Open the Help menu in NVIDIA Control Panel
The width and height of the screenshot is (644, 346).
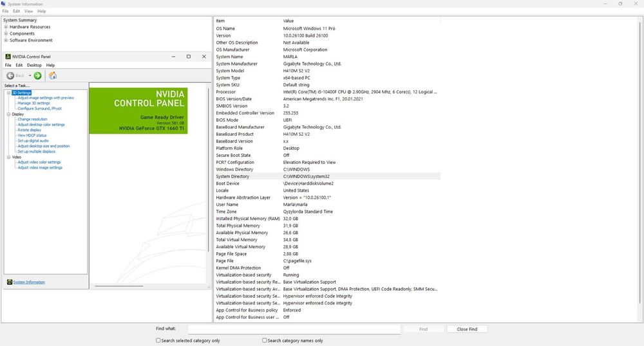pos(50,65)
